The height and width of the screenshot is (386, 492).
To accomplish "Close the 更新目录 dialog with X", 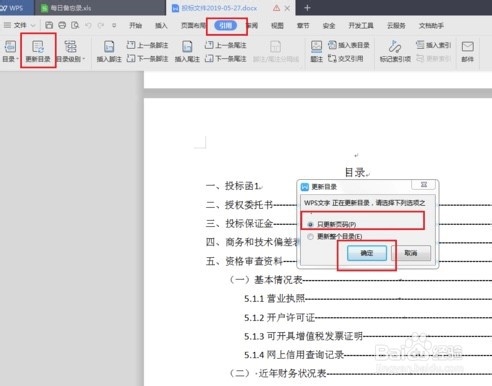I will click(x=424, y=184).
